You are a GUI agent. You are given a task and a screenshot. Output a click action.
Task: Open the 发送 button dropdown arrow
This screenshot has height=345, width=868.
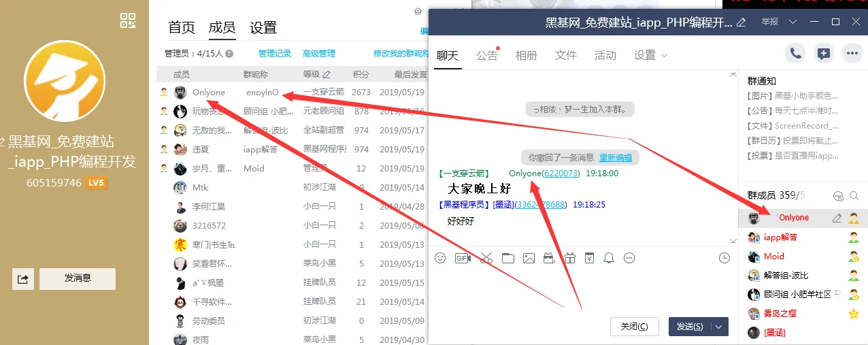719,327
